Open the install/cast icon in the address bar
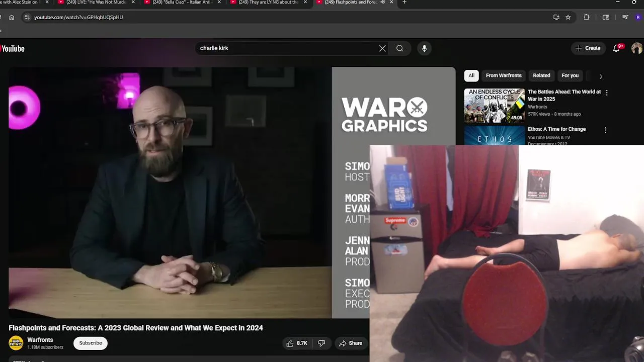This screenshot has width=644, height=362. 556,17
